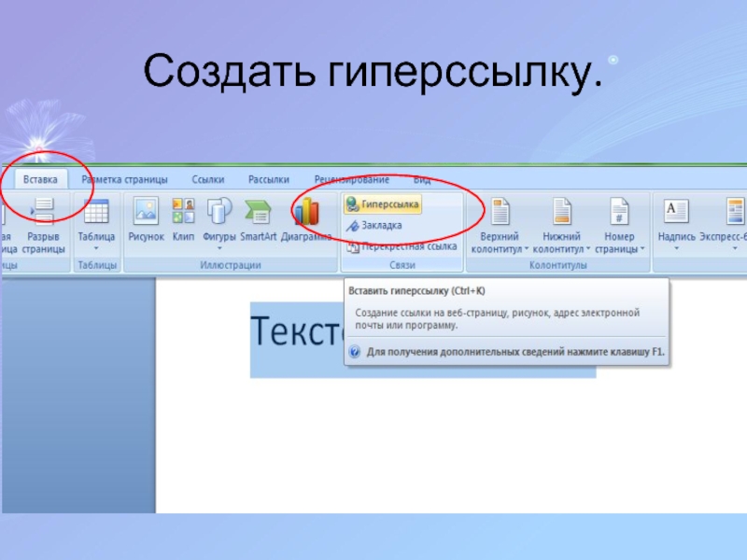Click the Таблица grid icon

pyautogui.click(x=96, y=212)
